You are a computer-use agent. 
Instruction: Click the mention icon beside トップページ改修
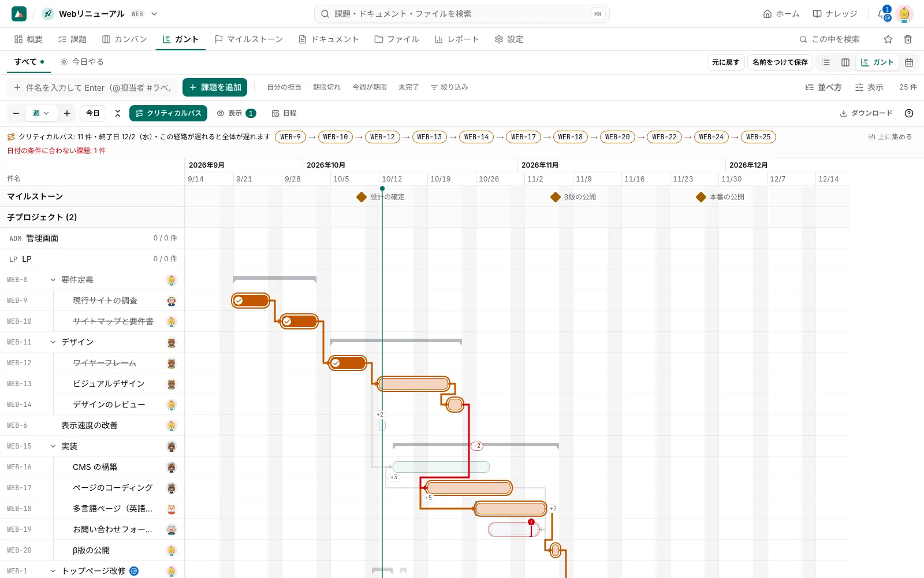pos(134,571)
